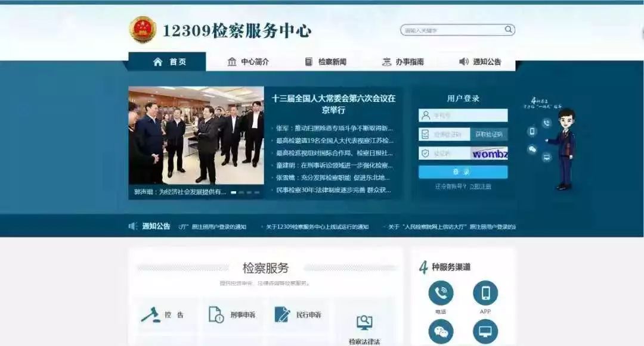The width and height of the screenshot is (644, 346).
Task: Click the mobile bubble beside mascot
Action: [532, 131]
